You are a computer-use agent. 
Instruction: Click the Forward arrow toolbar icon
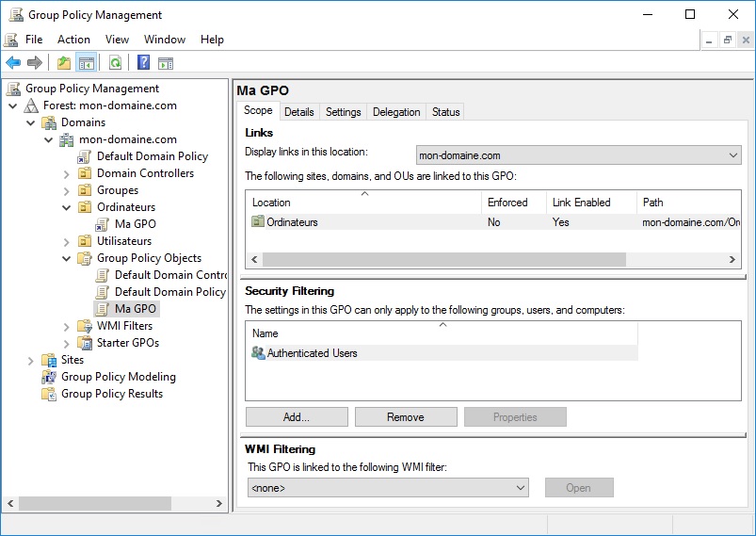(x=35, y=63)
